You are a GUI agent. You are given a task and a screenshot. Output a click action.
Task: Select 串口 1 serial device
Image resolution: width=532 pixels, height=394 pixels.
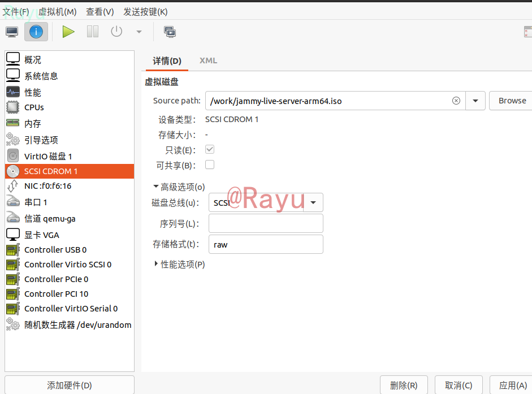coord(70,202)
